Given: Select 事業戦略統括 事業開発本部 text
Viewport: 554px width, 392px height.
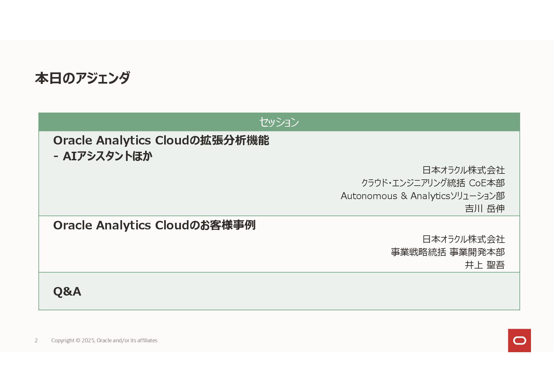Looking at the screenshot, I should pyautogui.click(x=448, y=252).
